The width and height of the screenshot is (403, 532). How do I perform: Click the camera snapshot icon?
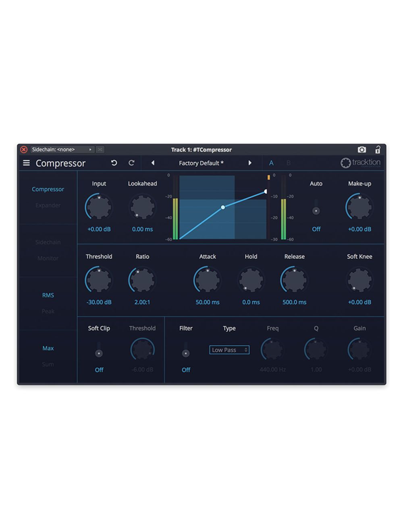361,149
